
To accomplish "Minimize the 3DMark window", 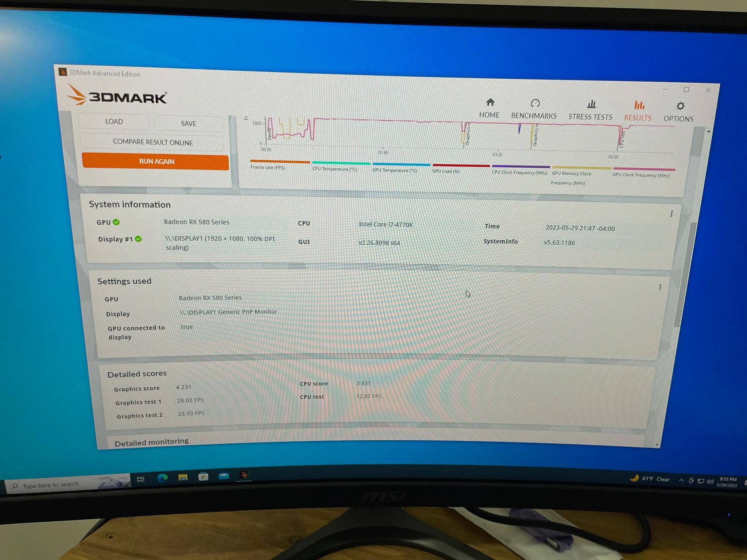I will point(665,89).
